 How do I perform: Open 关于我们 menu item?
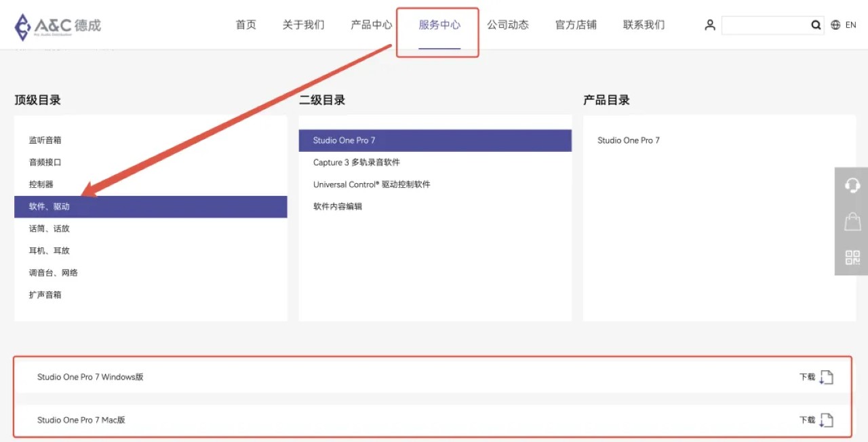304,25
